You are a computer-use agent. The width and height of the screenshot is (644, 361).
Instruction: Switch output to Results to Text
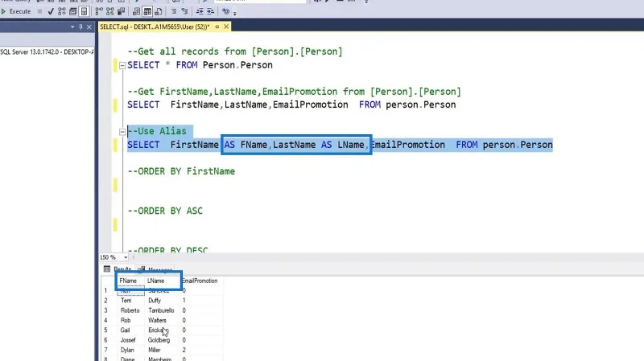point(136,11)
